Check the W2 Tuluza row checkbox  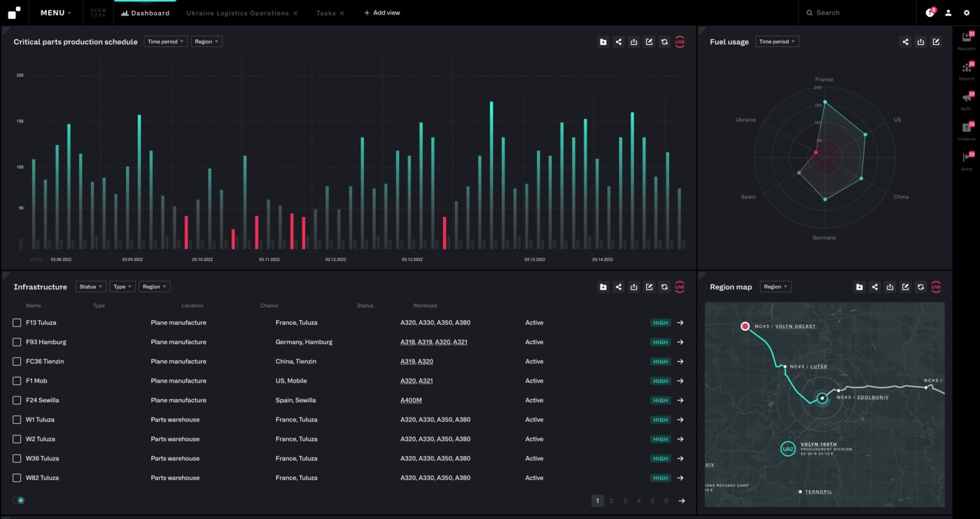pos(17,439)
